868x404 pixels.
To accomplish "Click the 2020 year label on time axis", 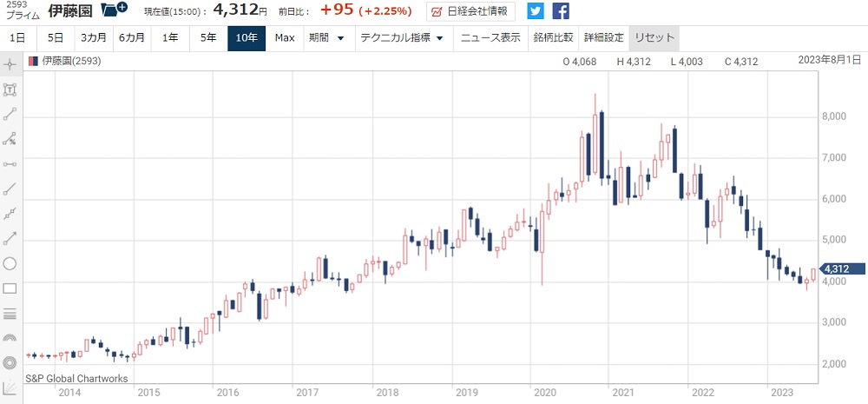I will 545,393.
